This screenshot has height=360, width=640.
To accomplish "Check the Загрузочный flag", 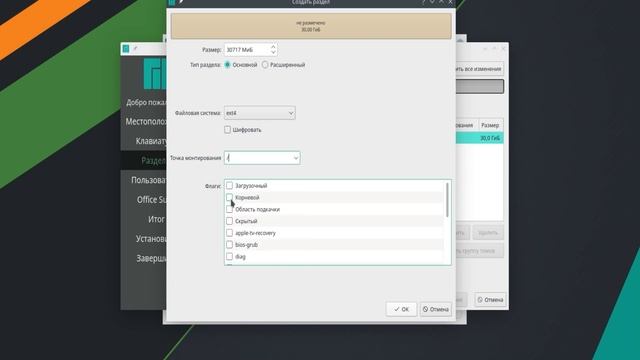I will 229,186.
